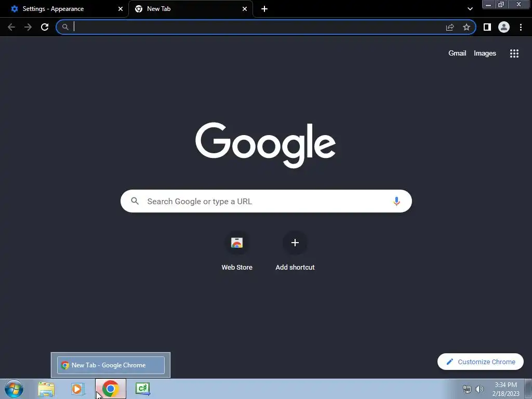Click the Chrome taskbar icon
Screen dimensions: 532x399
(x=111, y=389)
